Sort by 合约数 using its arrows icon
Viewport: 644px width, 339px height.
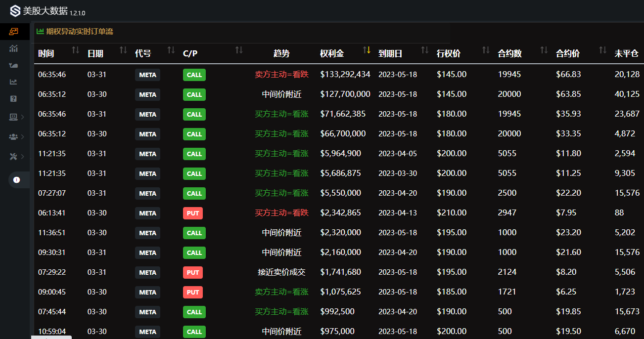coord(544,50)
